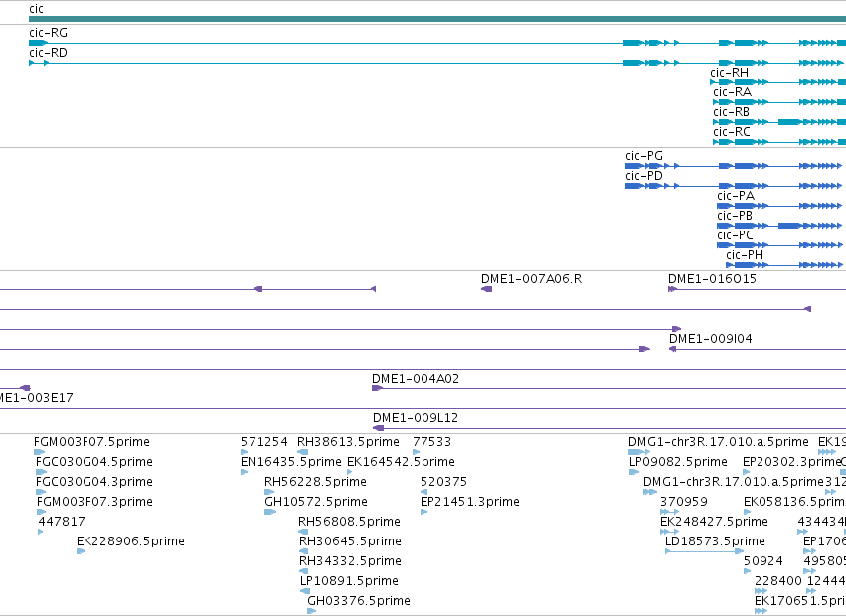Open EST EK164542.5prime

pyautogui.click(x=401, y=462)
